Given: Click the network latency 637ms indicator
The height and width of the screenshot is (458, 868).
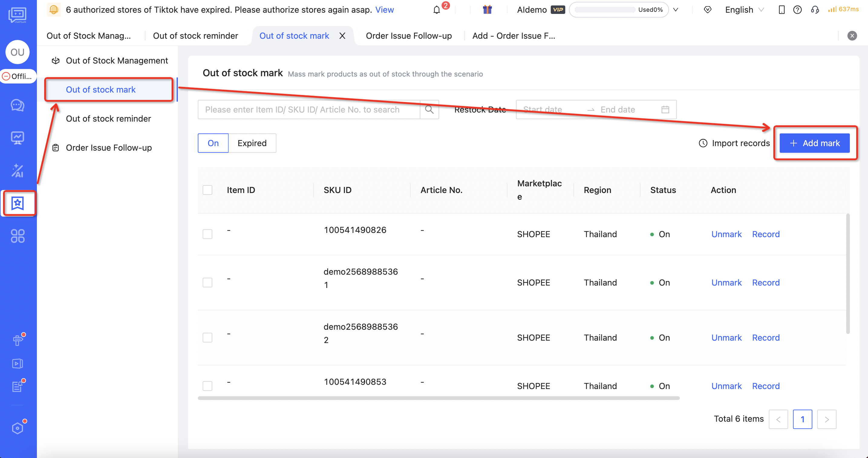Looking at the screenshot, I should coord(844,9).
